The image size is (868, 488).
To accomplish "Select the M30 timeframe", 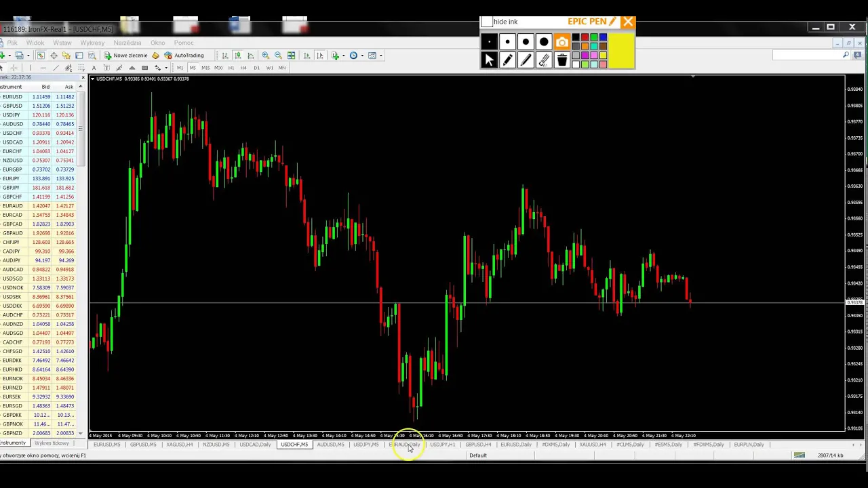I will pyautogui.click(x=218, y=68).
